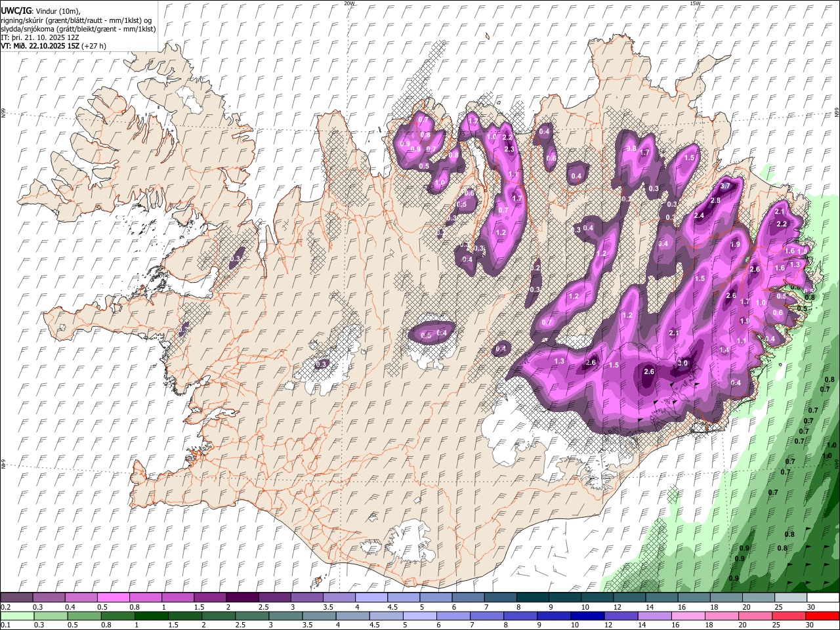The width and height of the screenshot is (840, 630).
Task: Click the '20W' longitude label at top
Action: tap(349, 3)
